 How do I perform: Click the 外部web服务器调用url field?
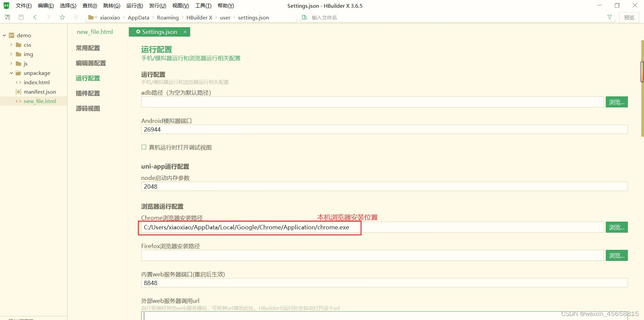click(384, 316)
